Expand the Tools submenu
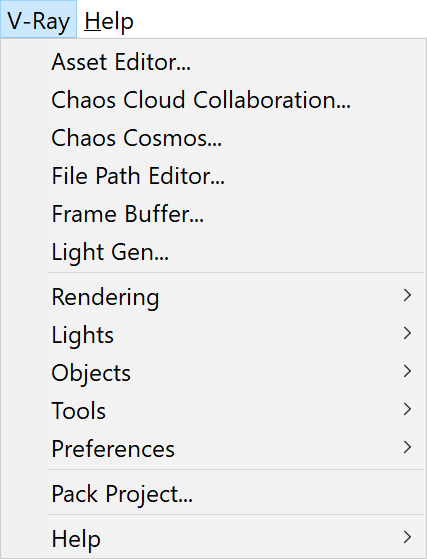Viewport: 427px width, 559px height. tap(236, 410)
